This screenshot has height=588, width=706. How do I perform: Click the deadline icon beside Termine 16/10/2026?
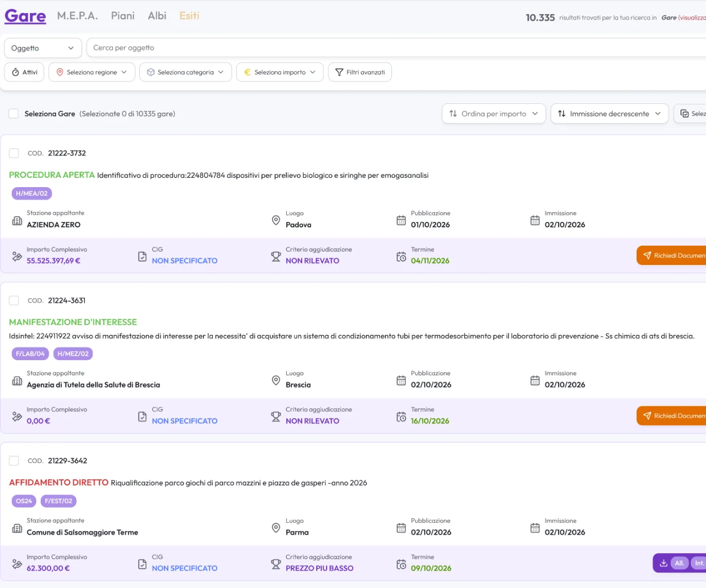401,417
